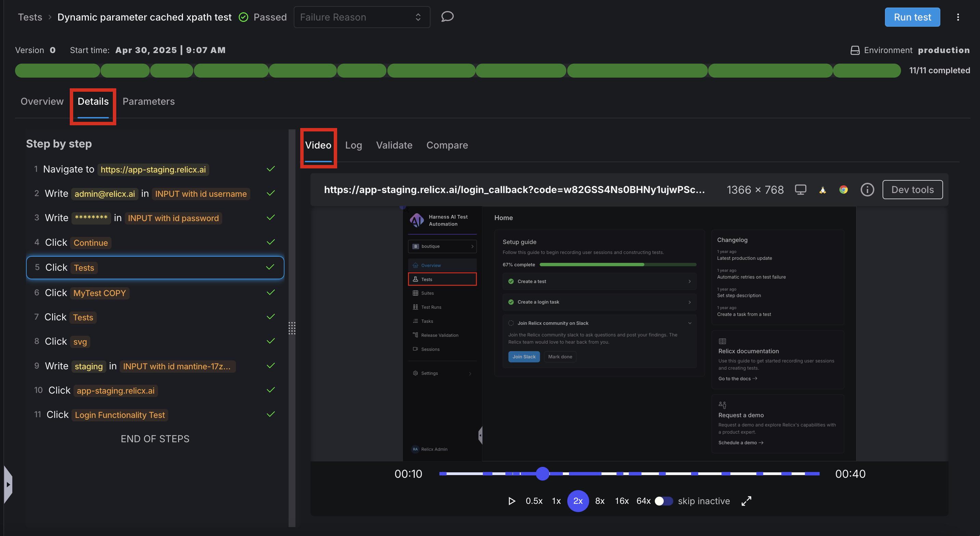Select step 6 Click MyTest COPY
The height and width of the screenshot is (536, 980).
(155, 293)
